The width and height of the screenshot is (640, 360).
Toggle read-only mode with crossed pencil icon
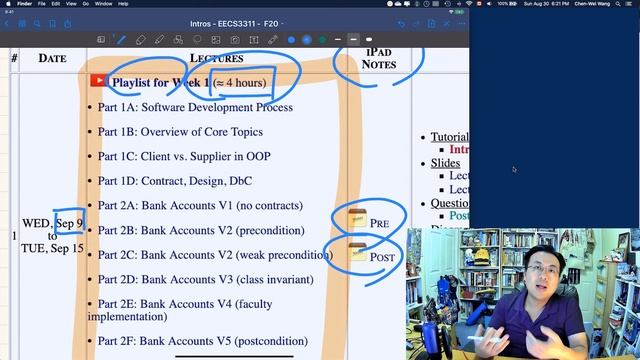click(x=447, y=24)
